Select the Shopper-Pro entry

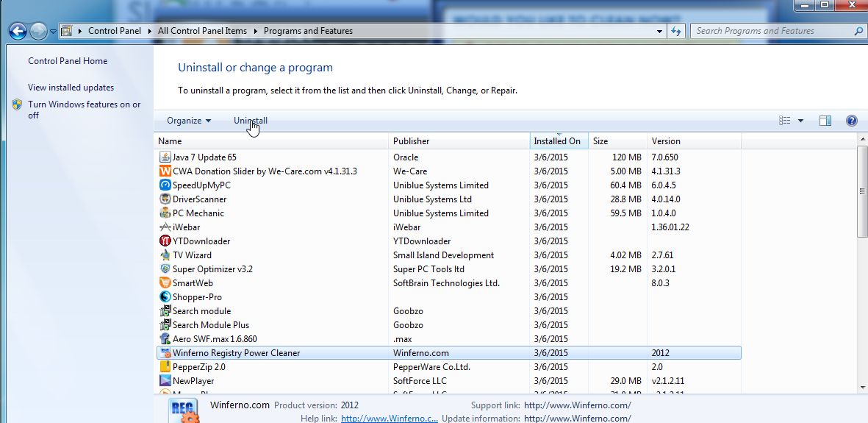(x=448, y=297)
